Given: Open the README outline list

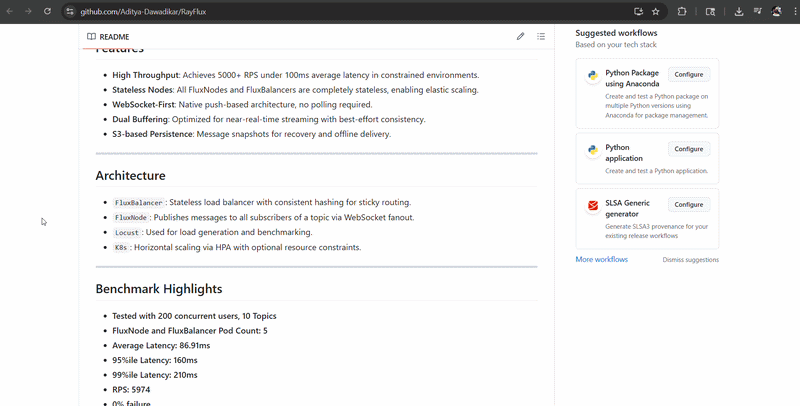Looking at the screenshot, I should point(541,37).
